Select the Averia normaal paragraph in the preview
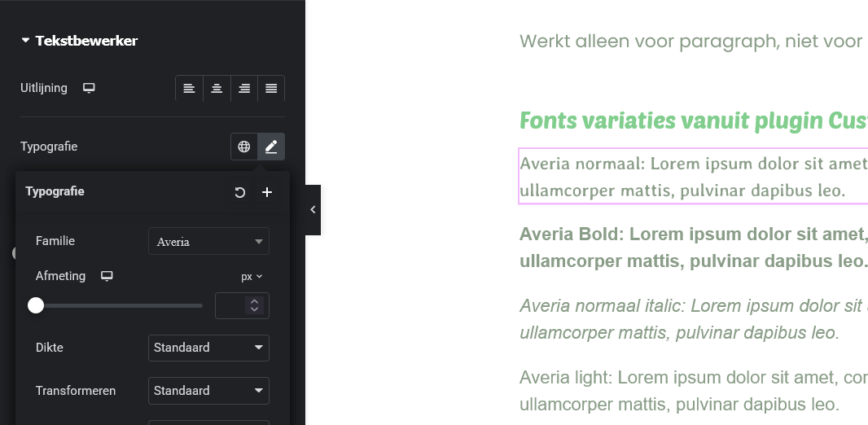Image resolution: width=868 pixels, height=425 pixels. [692, 176]
